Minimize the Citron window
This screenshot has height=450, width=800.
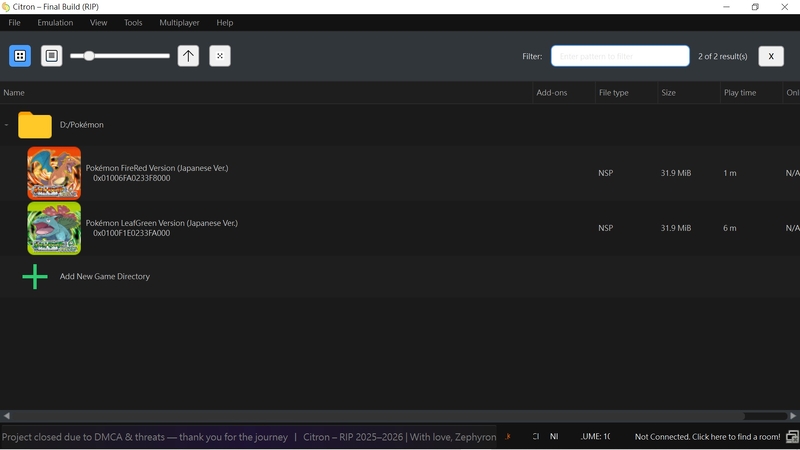coord(726,7)
